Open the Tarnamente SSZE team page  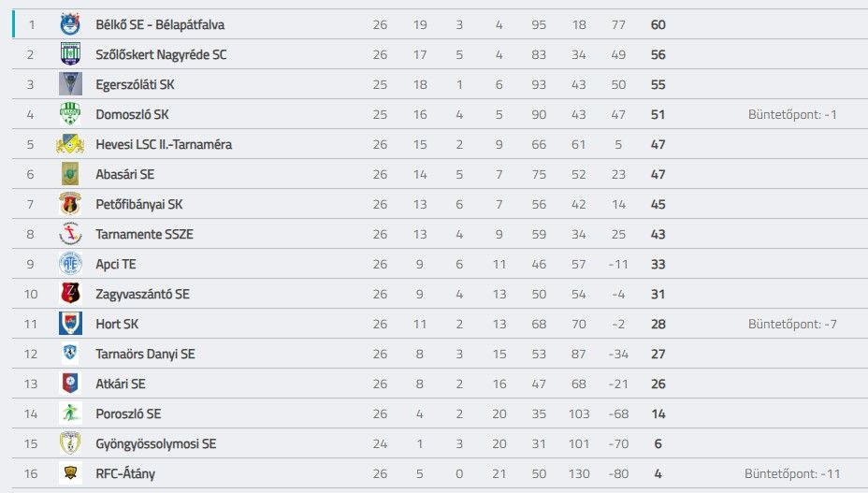coord(144,234)
